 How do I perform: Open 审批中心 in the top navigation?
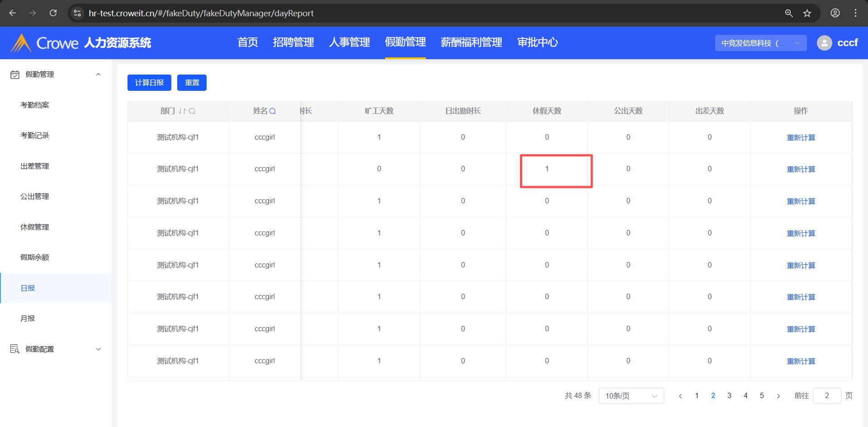click(538, 42)
